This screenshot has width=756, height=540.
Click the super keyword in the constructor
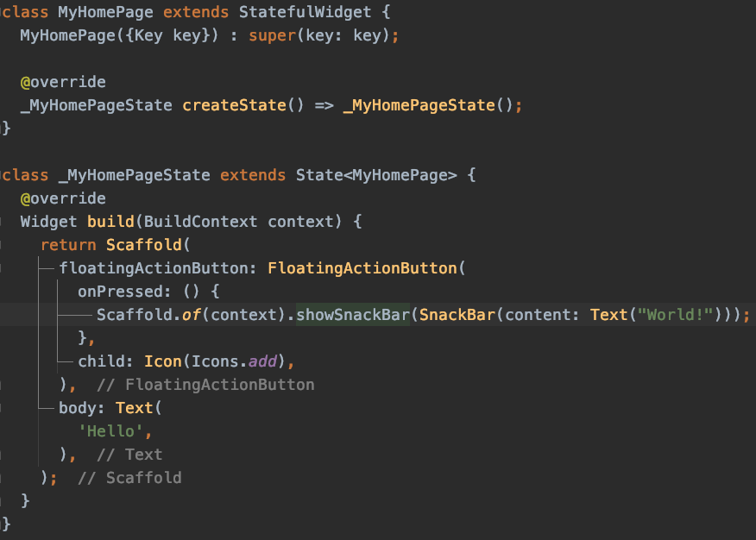[272, 35]
